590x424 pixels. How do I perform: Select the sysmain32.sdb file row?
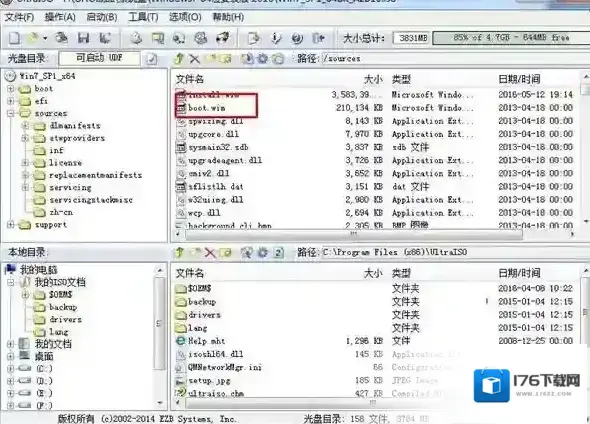[374, 147]
